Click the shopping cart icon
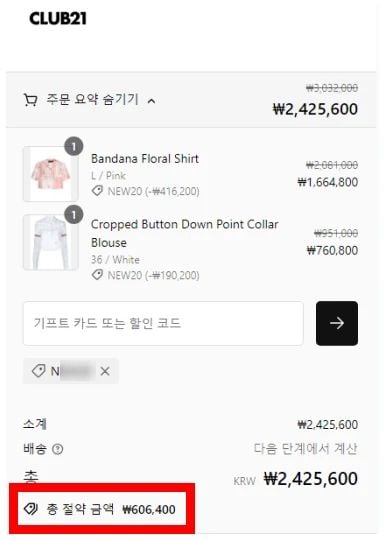The height and width of the screenshot is (540, 384). pos(30,100)
